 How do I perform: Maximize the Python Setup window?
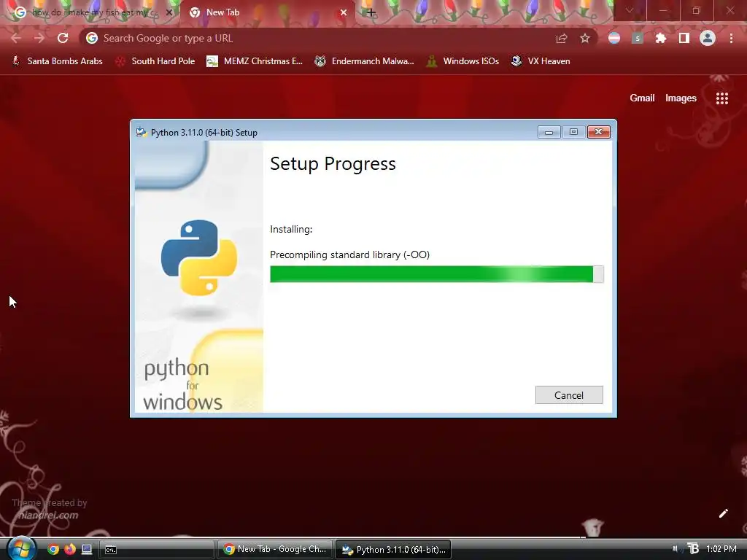coord(573,132)
